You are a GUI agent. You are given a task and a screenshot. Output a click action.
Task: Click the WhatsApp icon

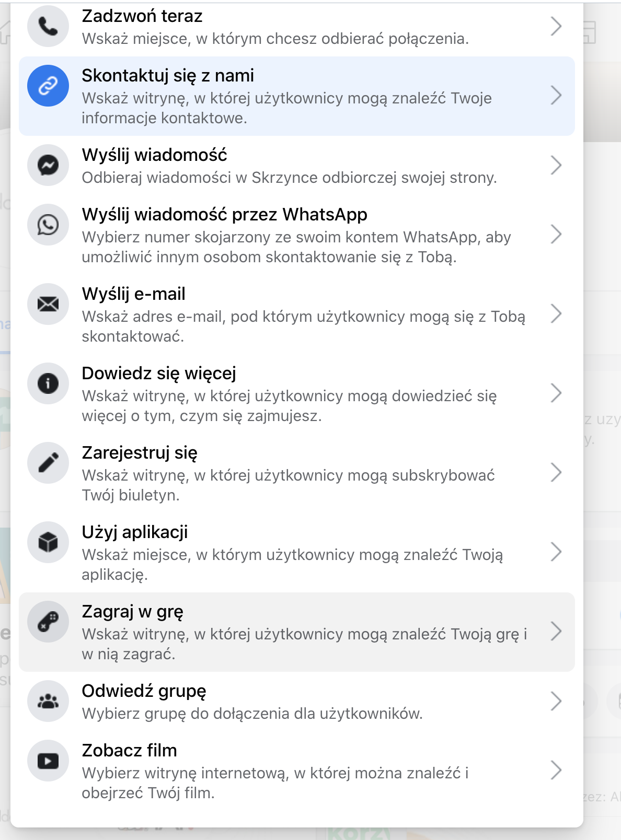[x=48, y=225]
